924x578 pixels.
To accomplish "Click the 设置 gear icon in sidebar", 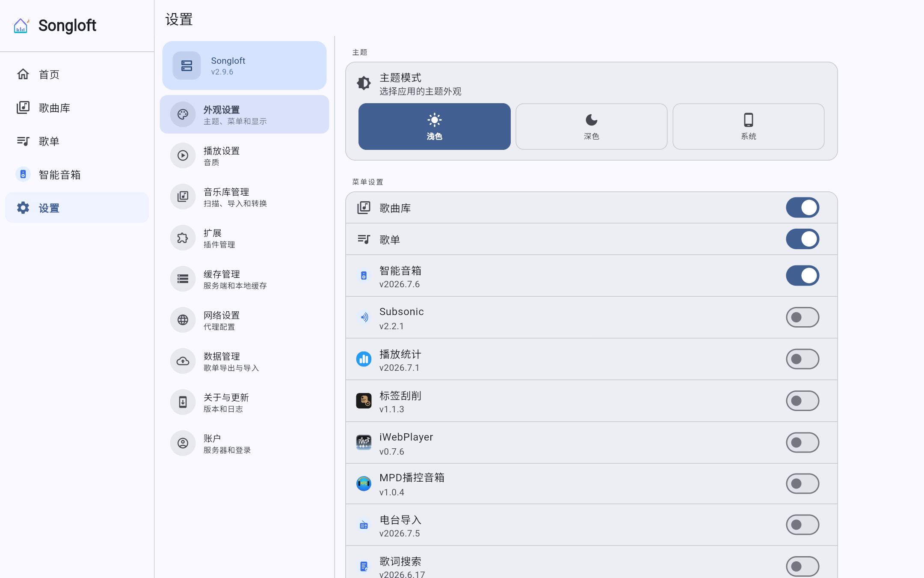I will (x=23, y=208).
